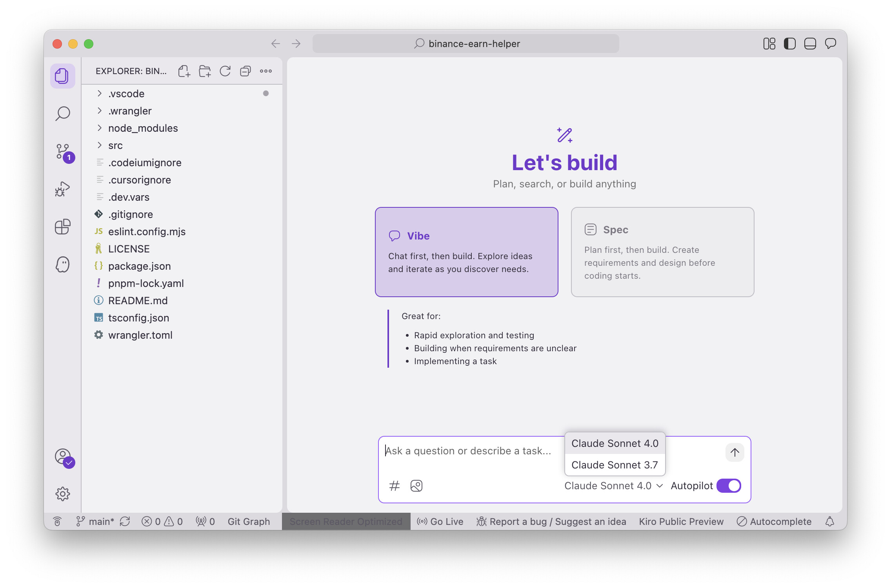Click Report a bug / Suggest an idea
This screenshot has height=588, width=891.
click(x=551, y=521)
